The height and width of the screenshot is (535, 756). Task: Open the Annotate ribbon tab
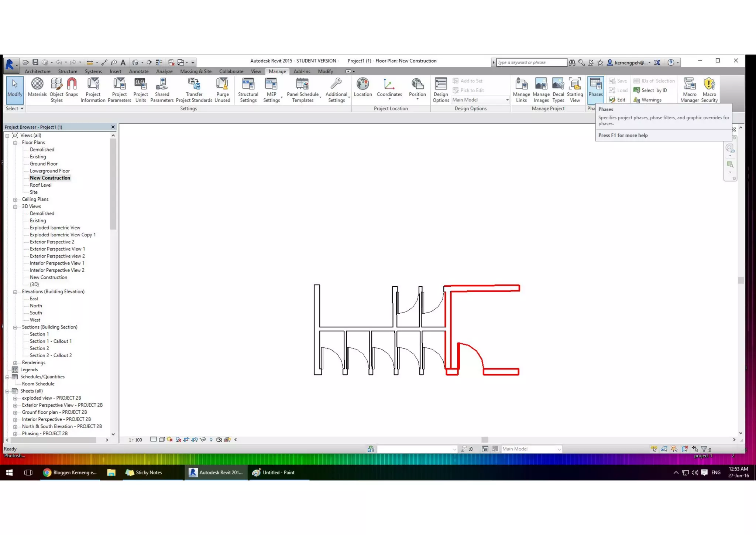point(138,72)
